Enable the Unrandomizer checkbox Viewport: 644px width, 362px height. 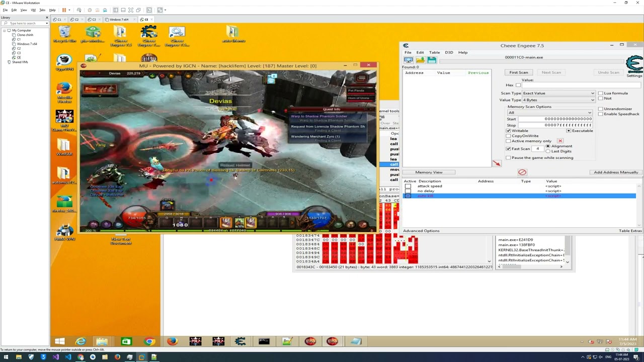(600, 109)
